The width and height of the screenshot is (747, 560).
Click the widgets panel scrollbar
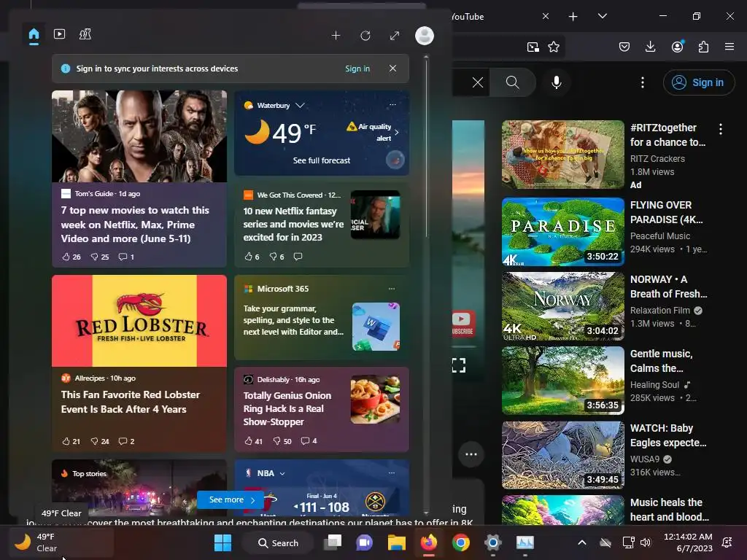tap(426, 147)
